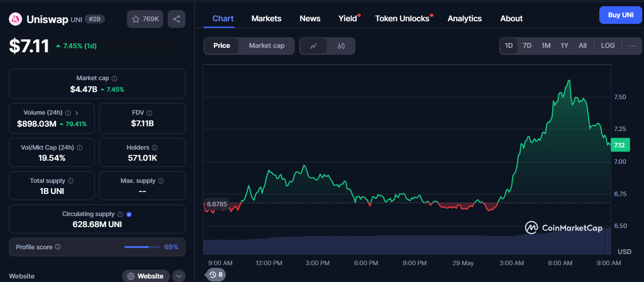Viewport: 644px width, 282px height.
Task: Click the 6.6785 opening price marker
Action: click(217, 204)
